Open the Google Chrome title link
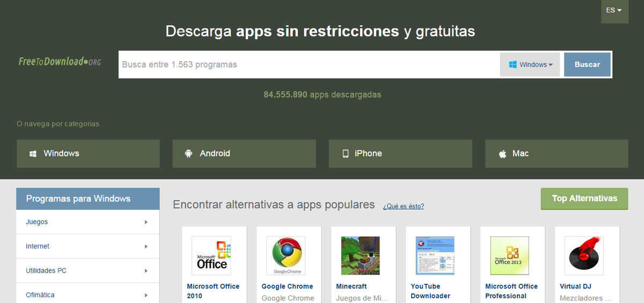The height and width of the screenshot is (303, 644). (x=287, y=286)
